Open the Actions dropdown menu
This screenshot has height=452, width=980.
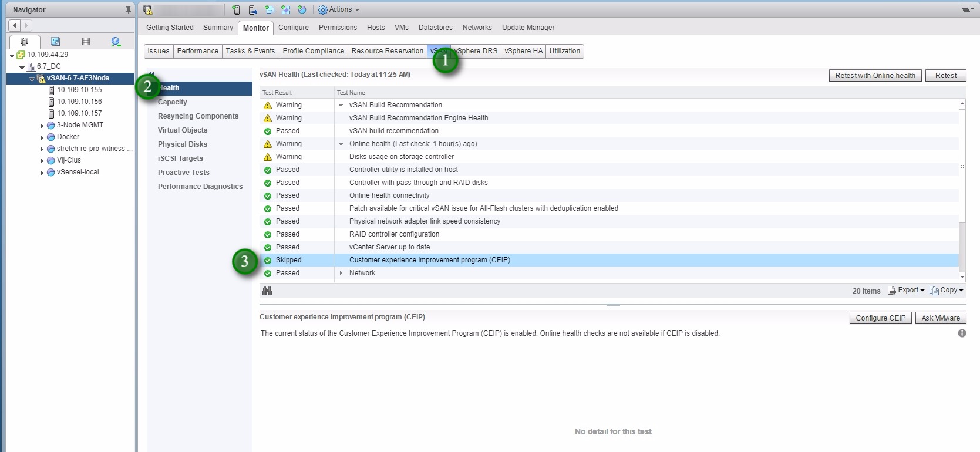[x=339, y=10]
